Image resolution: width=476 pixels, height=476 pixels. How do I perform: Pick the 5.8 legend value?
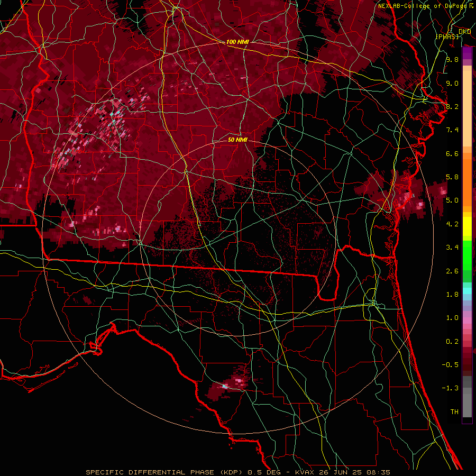(x=452, y=177)
